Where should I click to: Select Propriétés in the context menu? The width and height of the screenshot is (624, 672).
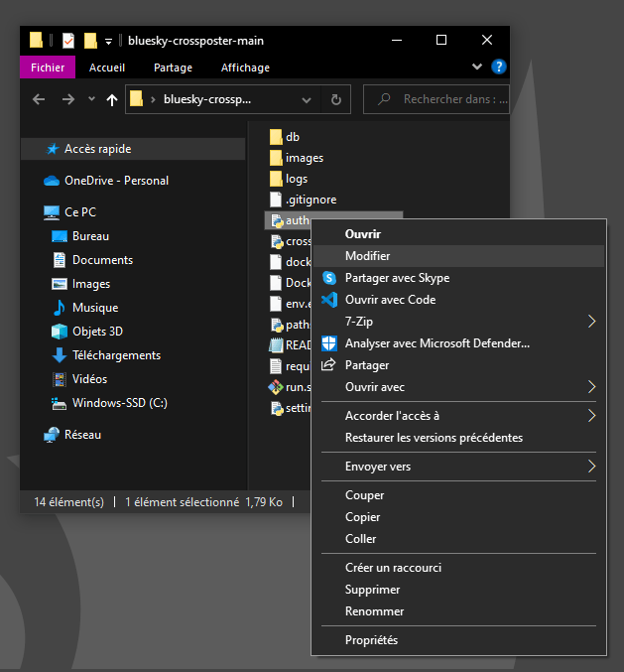[x=371, y=640]
